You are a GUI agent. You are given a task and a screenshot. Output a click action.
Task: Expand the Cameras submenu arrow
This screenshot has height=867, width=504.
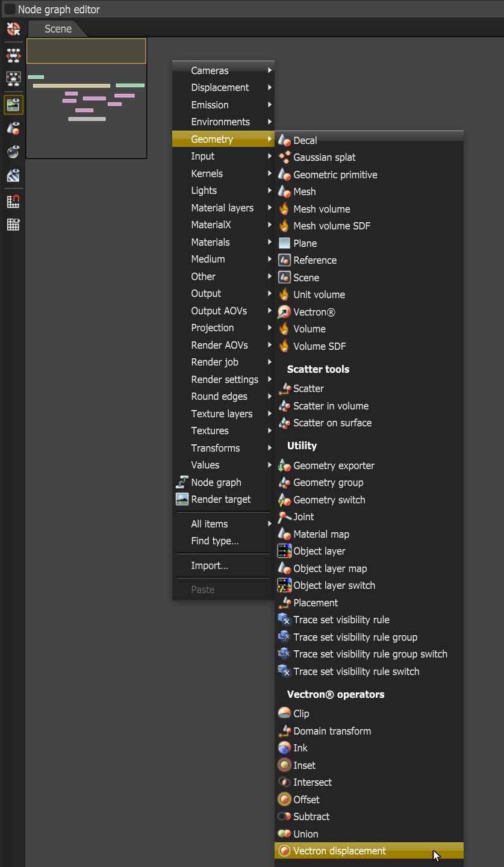(x=270, y=70)
